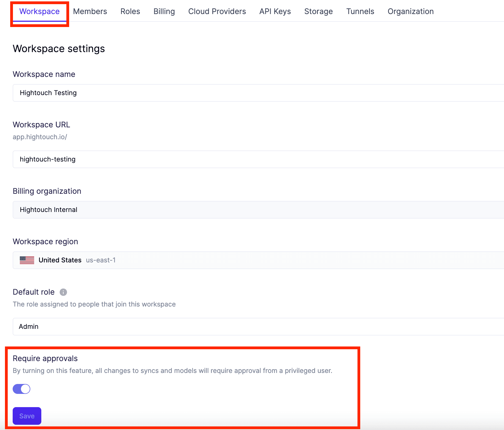This screenshot has height=430, width=504.
Task: Switch to the Tunnels tab
Action: click(360, 12)
